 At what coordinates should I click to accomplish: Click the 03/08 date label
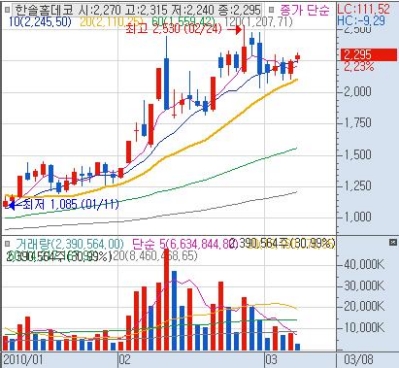coord(359,360)
